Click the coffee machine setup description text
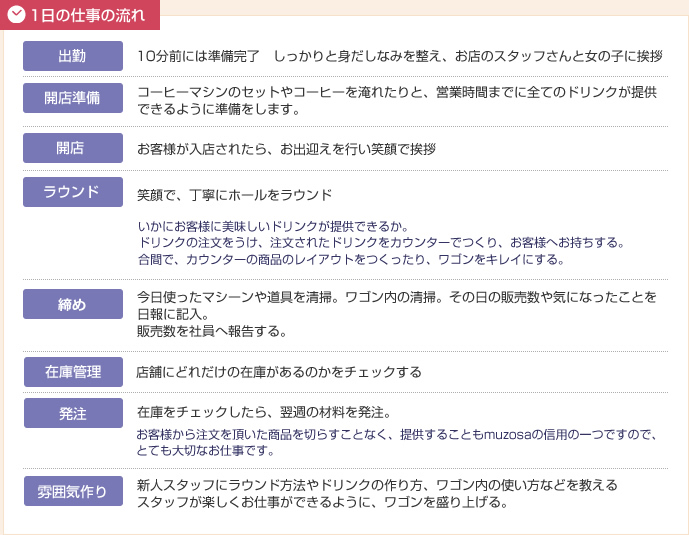The image size is (689, 535). [397, 100]
